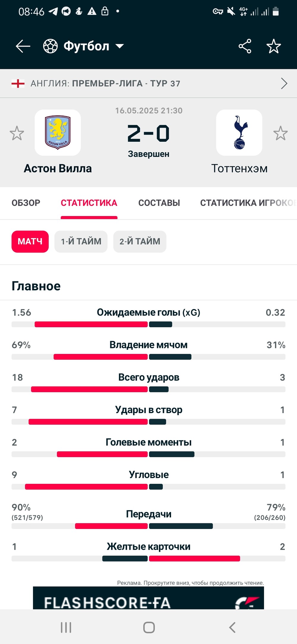This screenshot has height=644, width=297.
Task: Favorite Тоттенхэм with its star
Action: [x=280, y=133]
